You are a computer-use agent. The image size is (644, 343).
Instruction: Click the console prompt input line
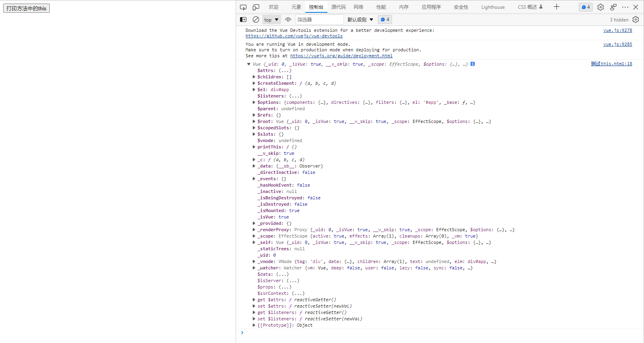pyautogui.click(x=442, y=333)
